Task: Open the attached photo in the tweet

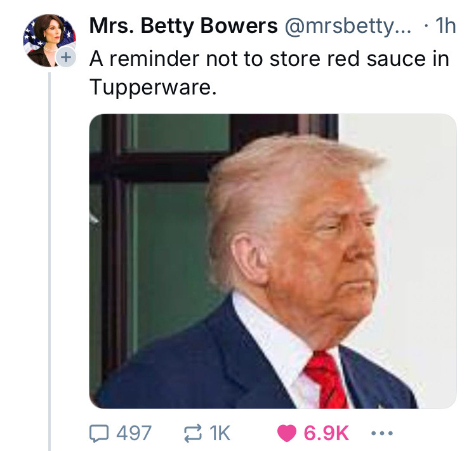Action: [x=273, y=261]
